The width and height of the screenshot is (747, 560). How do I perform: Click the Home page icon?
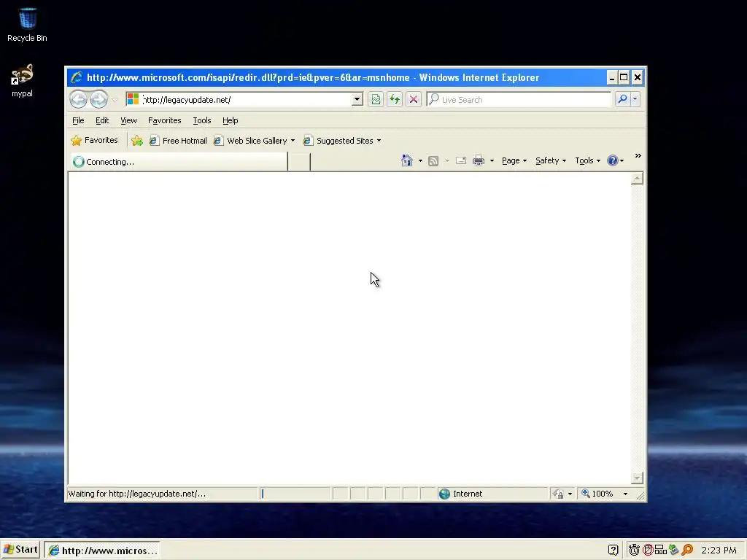pyautogui.click(x=407, y=160)
